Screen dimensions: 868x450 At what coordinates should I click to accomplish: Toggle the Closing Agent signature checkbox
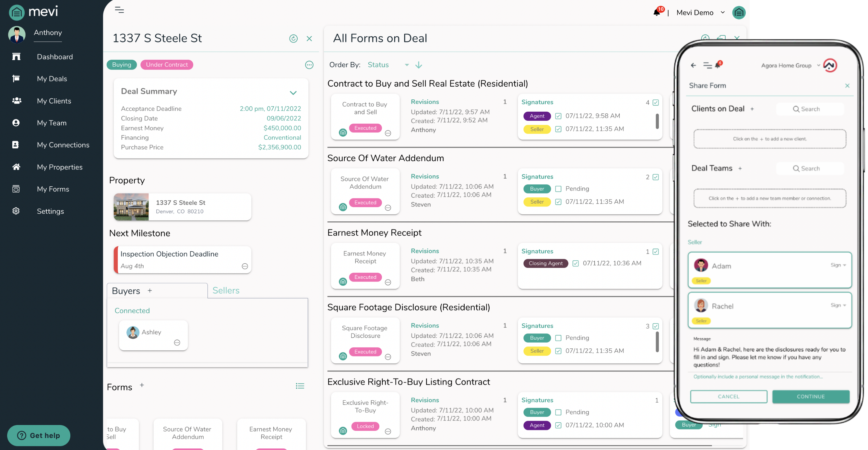tap(576, 263)
